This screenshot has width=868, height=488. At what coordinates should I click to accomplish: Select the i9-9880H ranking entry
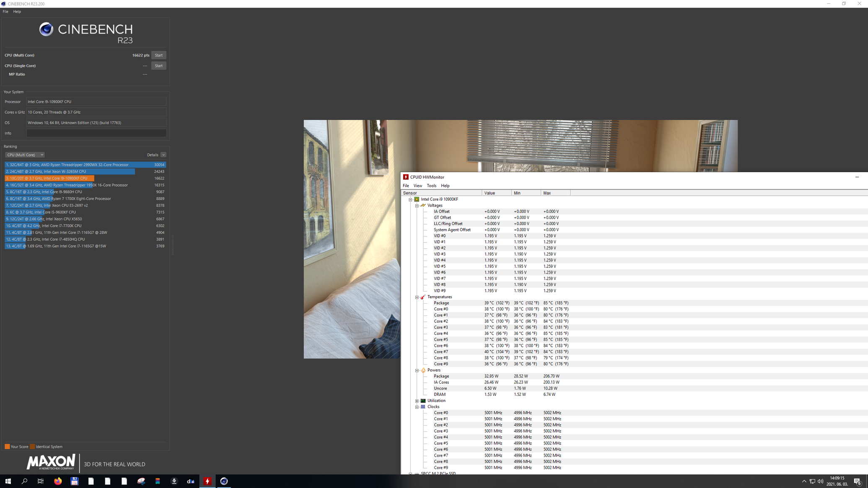point(85,192)
